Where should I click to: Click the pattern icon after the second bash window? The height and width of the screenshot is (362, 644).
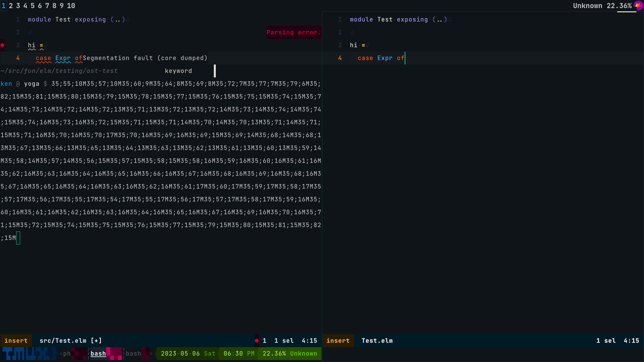(145, 354)
